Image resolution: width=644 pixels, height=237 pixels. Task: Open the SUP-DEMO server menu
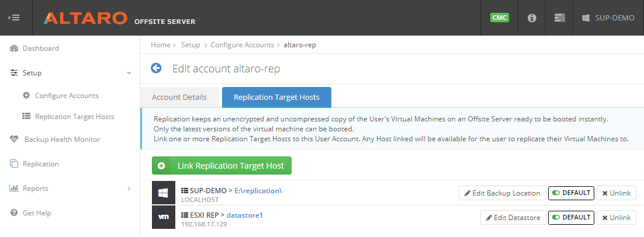pyautogui.click(x=608, y=18)
